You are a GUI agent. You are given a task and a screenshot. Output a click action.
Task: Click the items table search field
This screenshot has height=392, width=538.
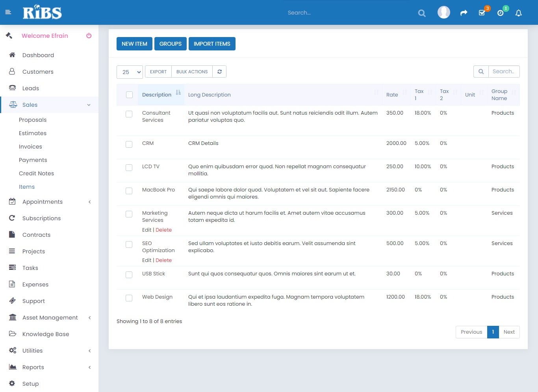point(503,71)
